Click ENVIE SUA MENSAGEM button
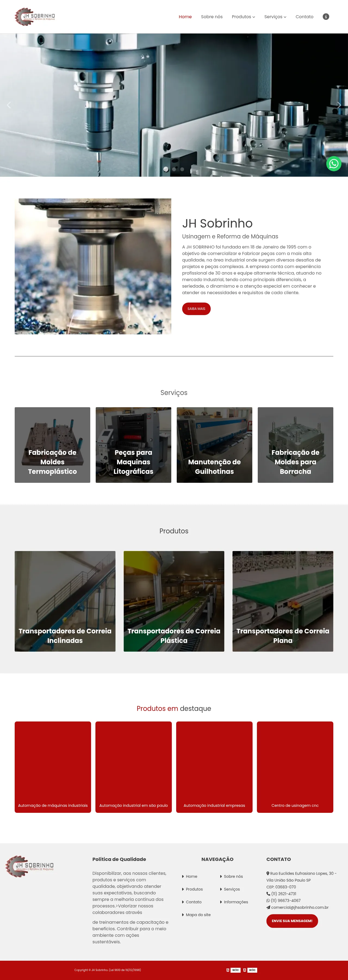 click(x=292, y=921)
